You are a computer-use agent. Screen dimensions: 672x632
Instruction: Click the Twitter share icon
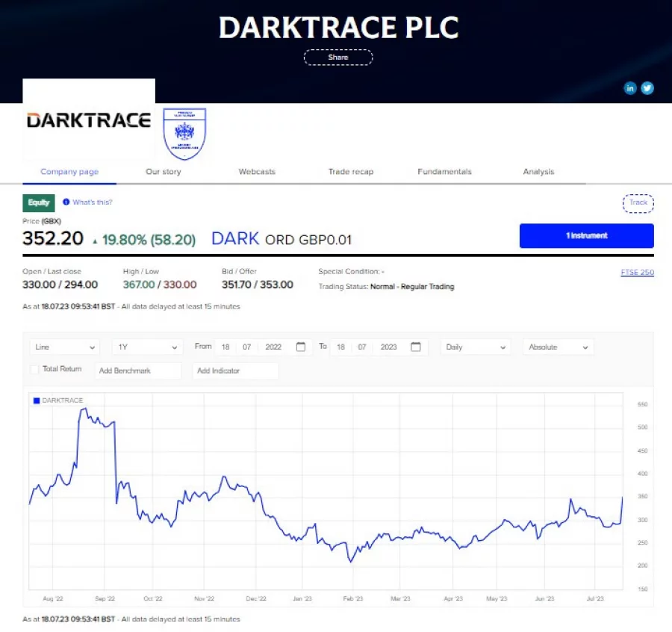647,88
